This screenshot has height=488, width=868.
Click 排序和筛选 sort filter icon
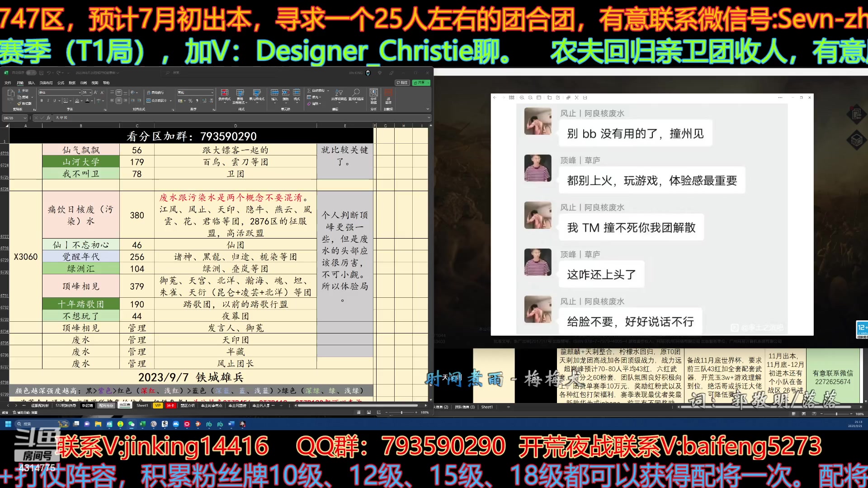click(339, 93)
